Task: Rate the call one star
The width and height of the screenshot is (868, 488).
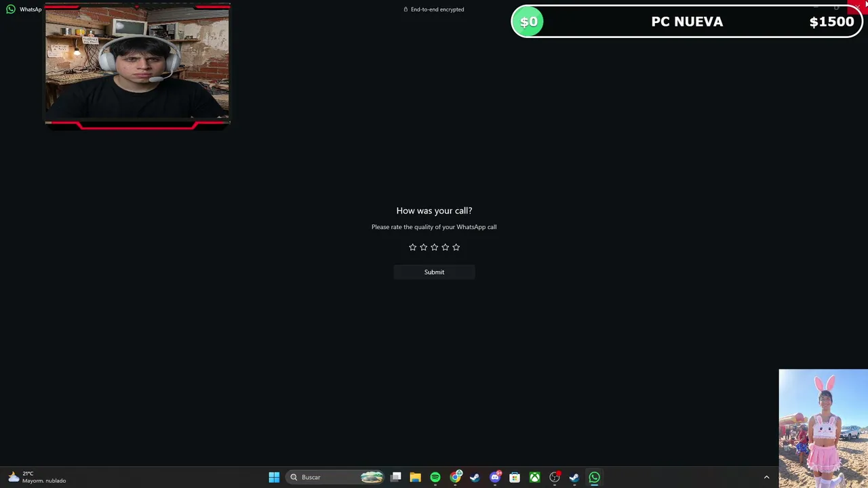Action: tap(412, 247)
